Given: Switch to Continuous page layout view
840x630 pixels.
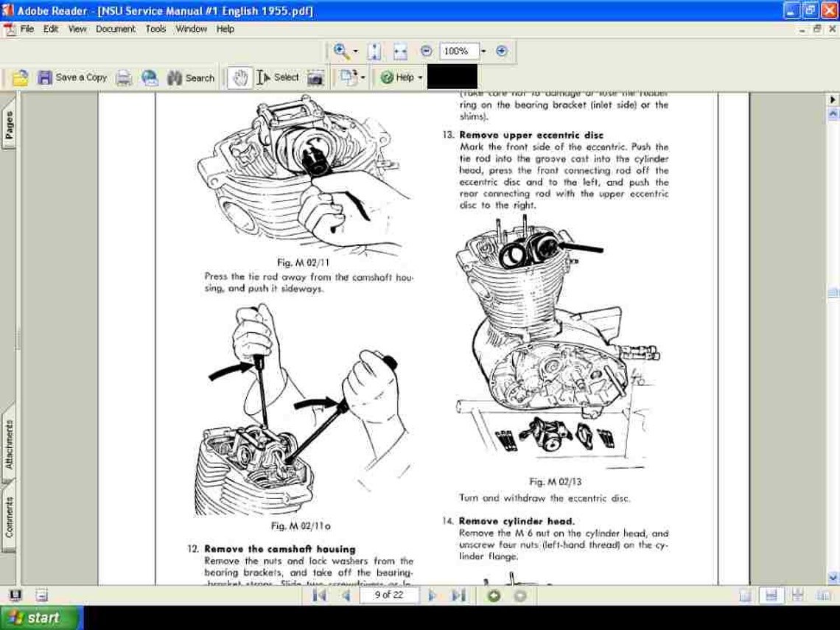Looking at the screenshot, I should [x=771, y=596].
